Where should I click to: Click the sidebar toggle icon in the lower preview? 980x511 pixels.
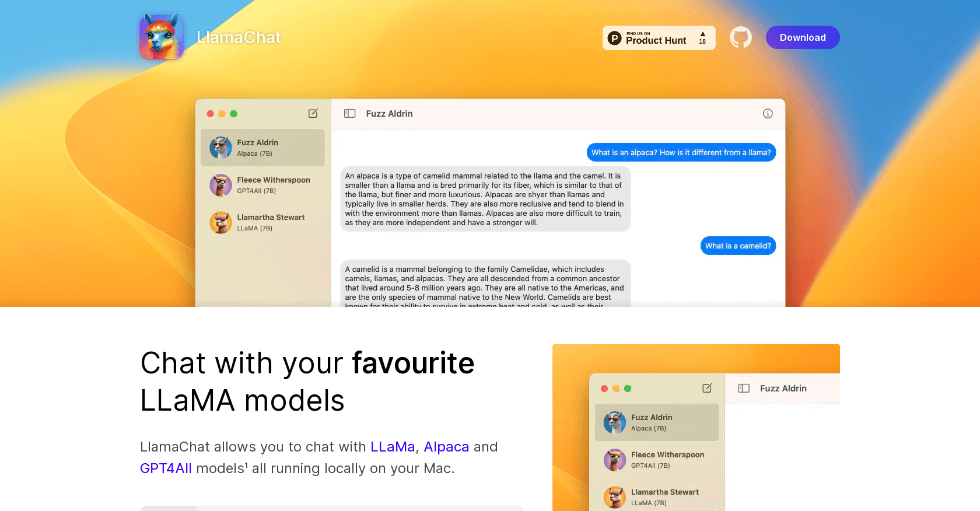[744, 388]
